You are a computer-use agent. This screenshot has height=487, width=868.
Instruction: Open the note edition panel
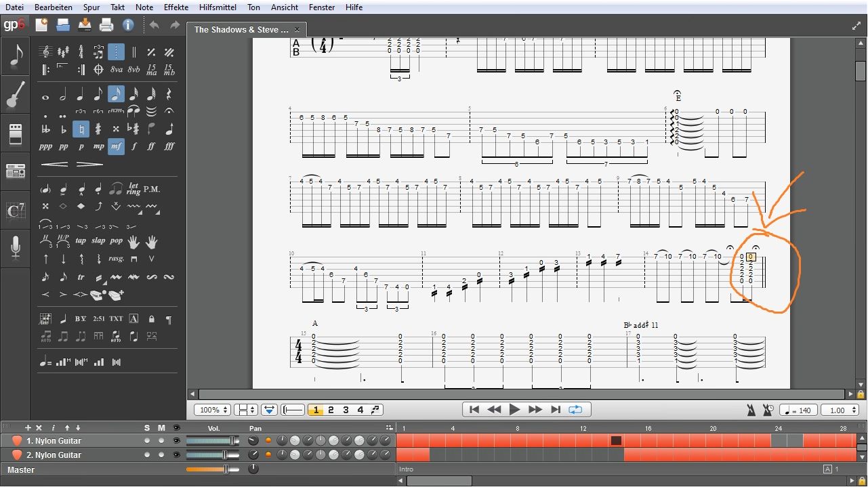[x=15, y=56]
